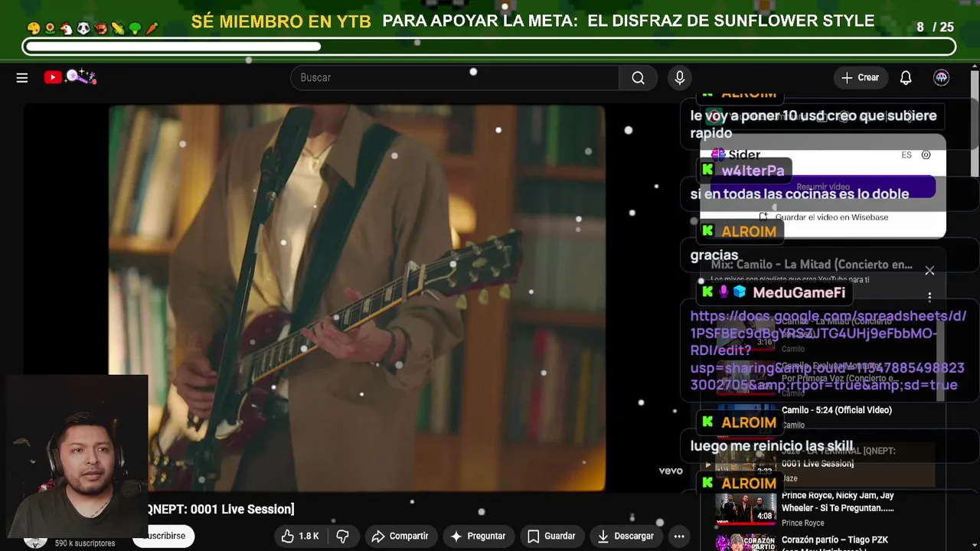The height and width of the screenshot is (551, 980).
Task: Click Guardar el video en Wisebase
Action: click(823, 217)
